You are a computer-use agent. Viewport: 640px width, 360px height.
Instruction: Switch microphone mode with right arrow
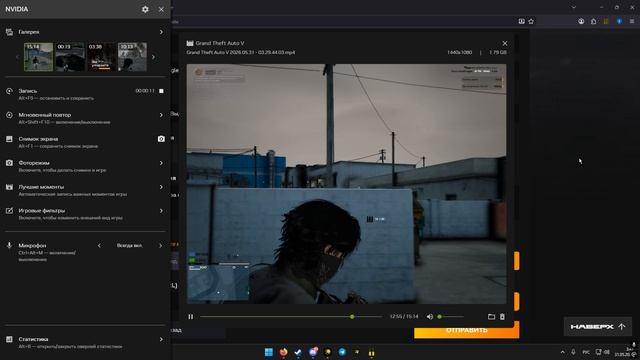click(160, 245)
